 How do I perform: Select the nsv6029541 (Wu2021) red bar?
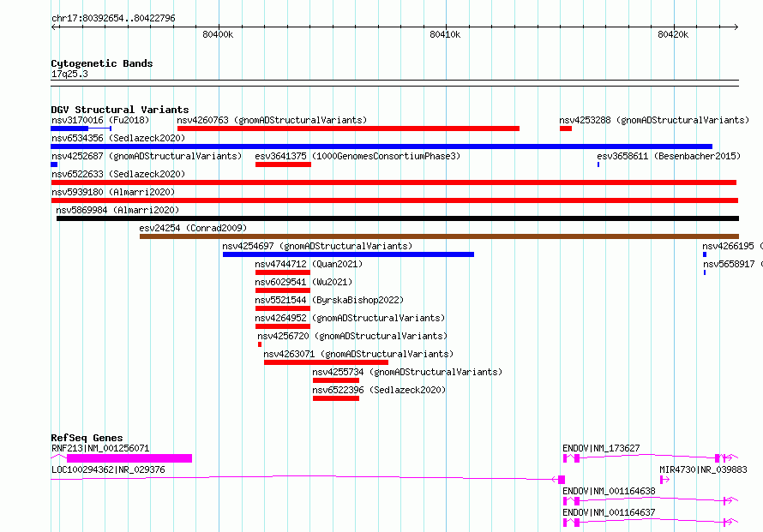click(283, 290)
